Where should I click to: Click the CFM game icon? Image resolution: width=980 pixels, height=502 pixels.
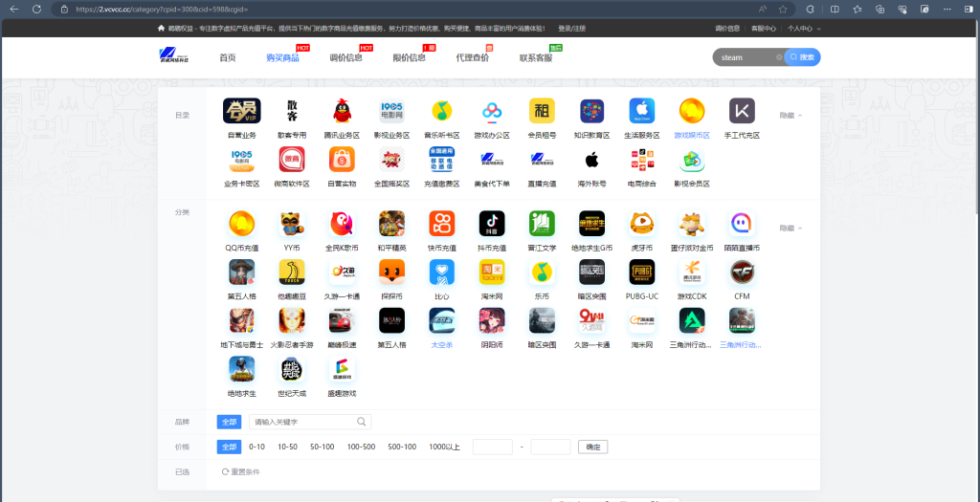[742, 273]
